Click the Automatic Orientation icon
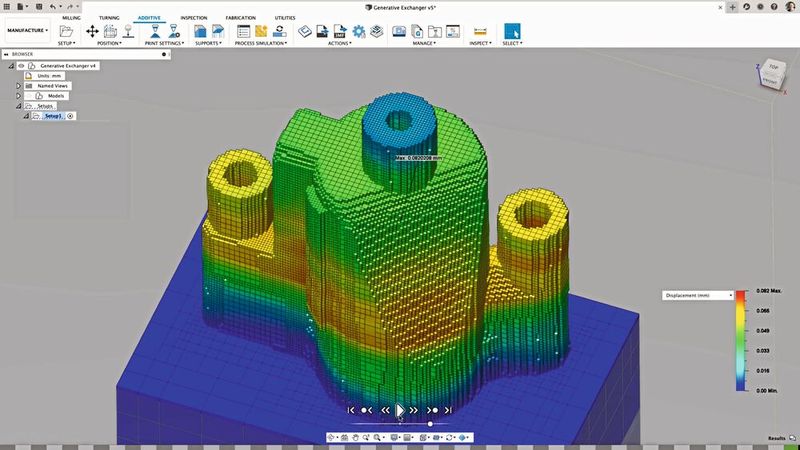This screenshot has height=450, width=800. pos(110,31)
